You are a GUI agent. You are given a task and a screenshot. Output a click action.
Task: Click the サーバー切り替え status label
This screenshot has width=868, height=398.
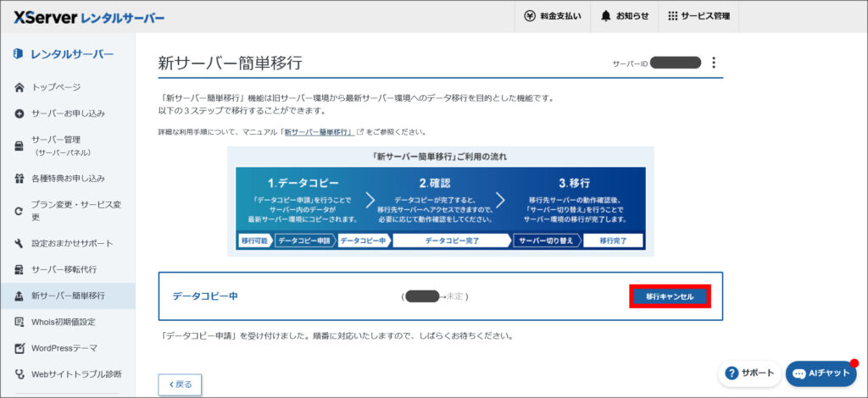tap(546, 241)
